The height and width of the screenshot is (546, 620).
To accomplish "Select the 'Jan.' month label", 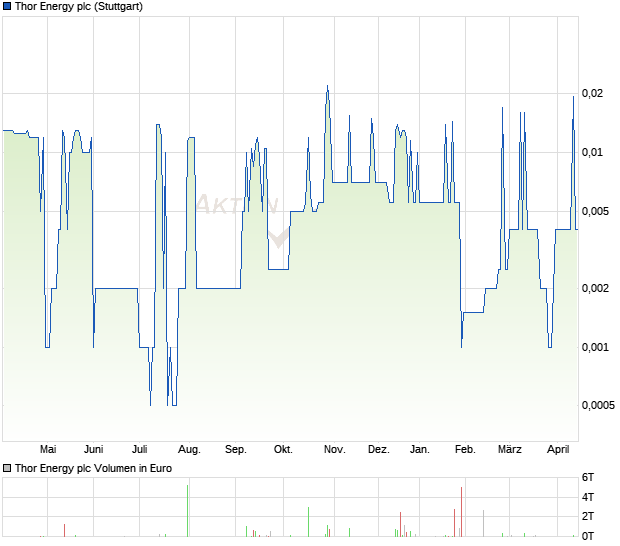I will coord(420,450).
